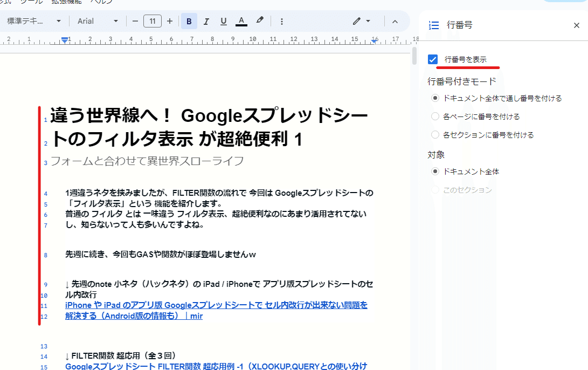Toggle underline formatting button
The image size is (588, 370).
coord(224,22)
